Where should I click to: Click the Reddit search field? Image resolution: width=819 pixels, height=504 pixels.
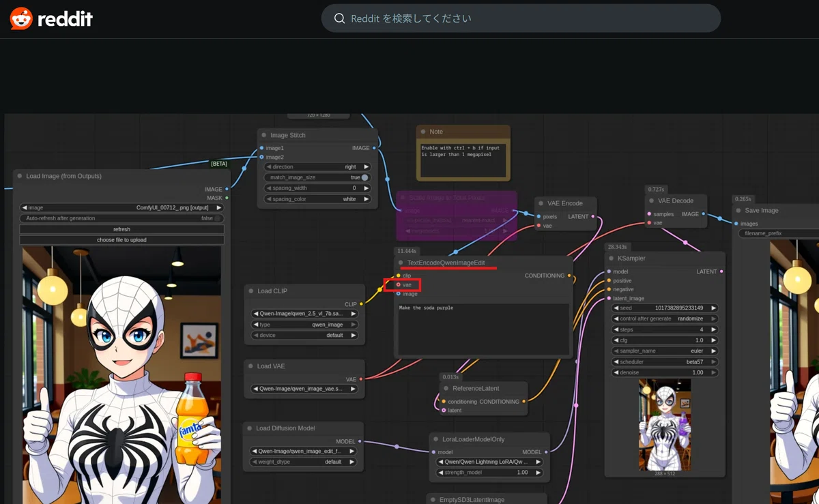tap(521, 18)
